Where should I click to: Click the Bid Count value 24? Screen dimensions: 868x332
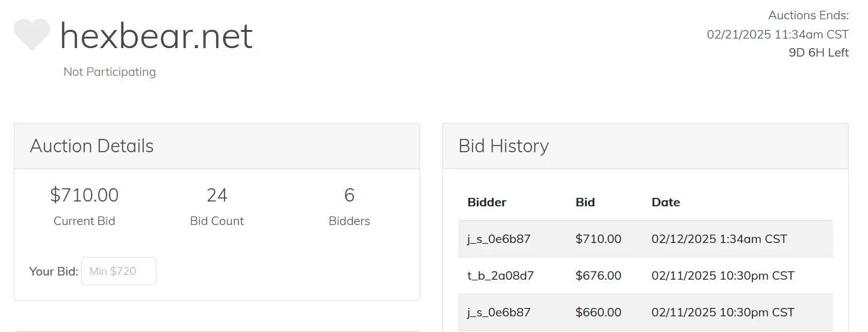coord(217,195)
